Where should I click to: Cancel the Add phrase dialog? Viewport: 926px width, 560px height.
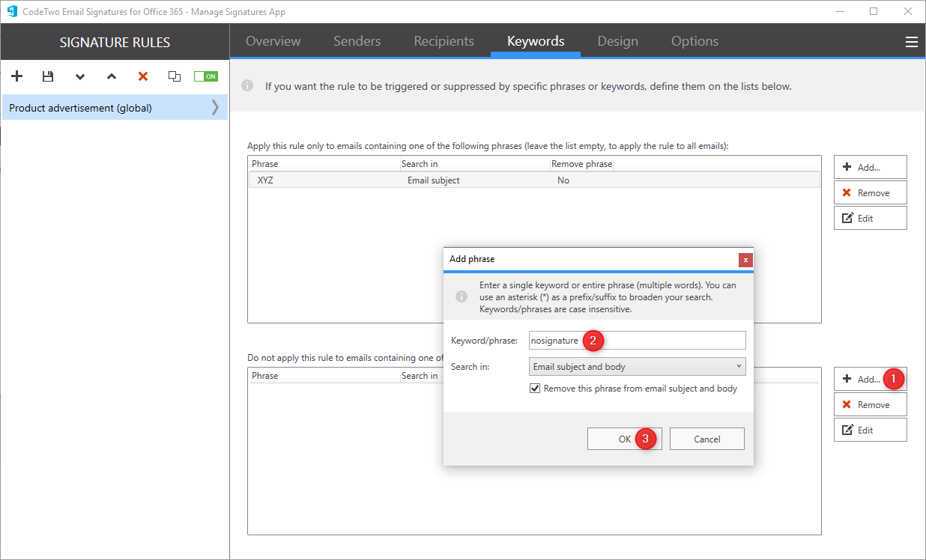[x=706, y=438]
